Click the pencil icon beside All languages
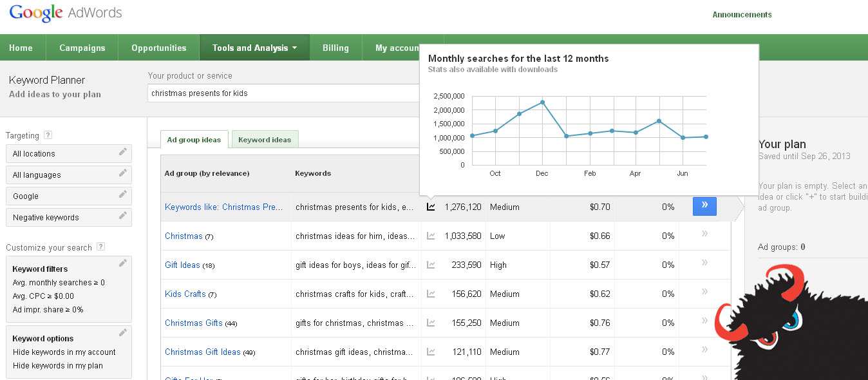The width and height of the screenshot is (868, 380). coord(123,173)
